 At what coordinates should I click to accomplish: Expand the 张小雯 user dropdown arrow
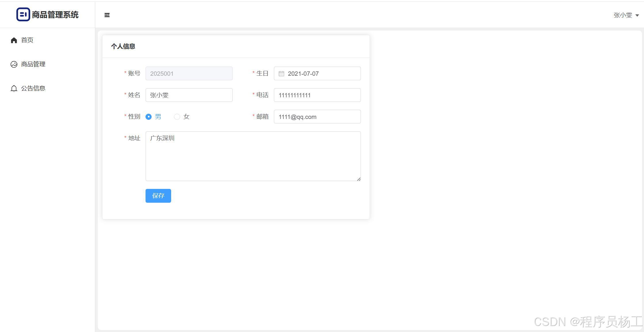[637, 16]
